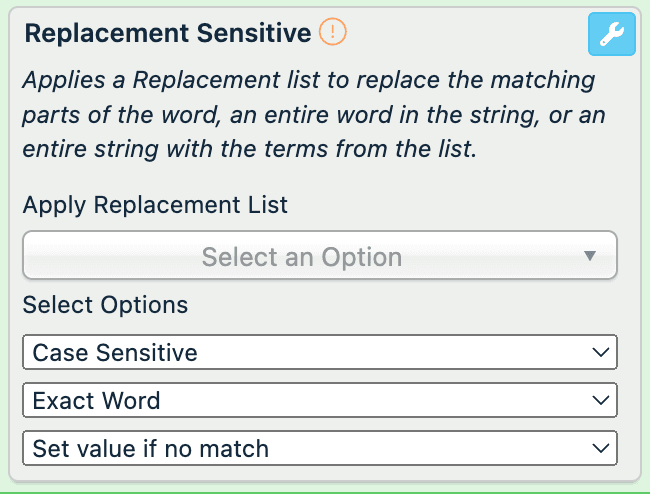Click the chevron on the Exact Word select
The width and height of the screenshot is (650, 494).
[x=600, y=400]
